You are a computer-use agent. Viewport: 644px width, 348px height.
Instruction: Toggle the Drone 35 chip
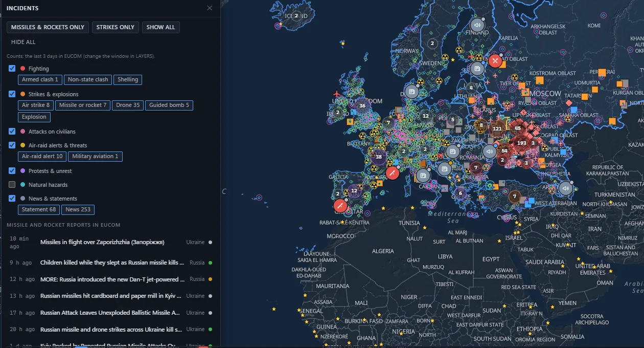(128, 105)
